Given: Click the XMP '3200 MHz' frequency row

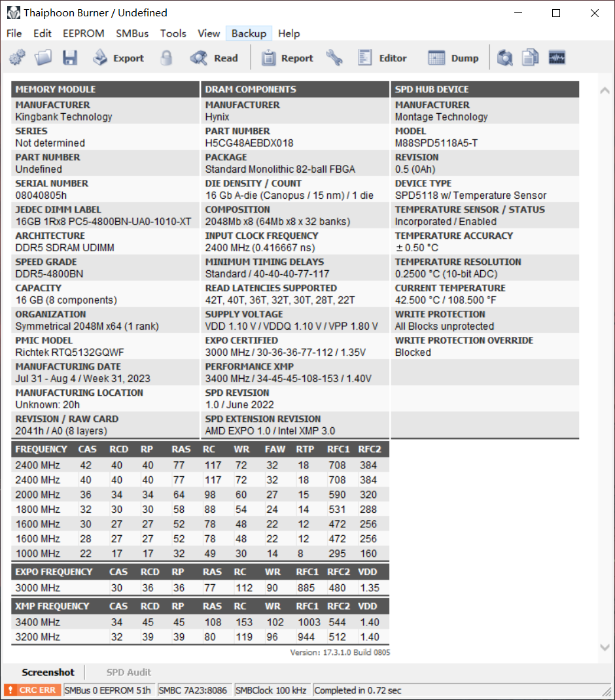Looking at the screenshot, I should (x=200, y=637).
